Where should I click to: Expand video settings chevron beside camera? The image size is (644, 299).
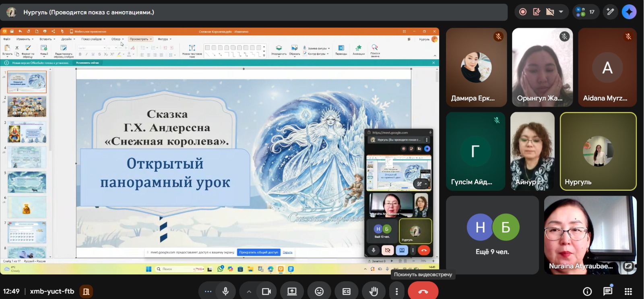(x=249, y=291)
